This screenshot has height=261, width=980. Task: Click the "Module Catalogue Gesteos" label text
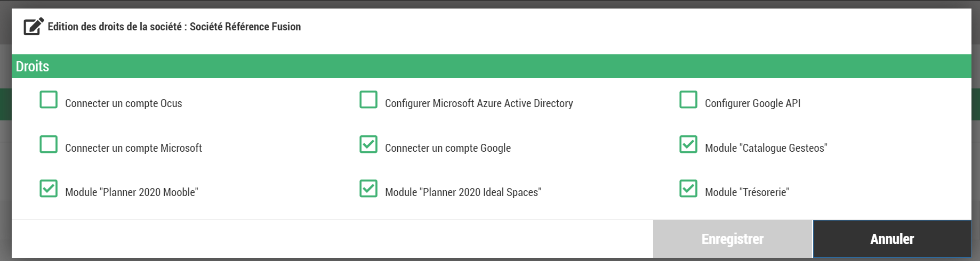[766, 148]
